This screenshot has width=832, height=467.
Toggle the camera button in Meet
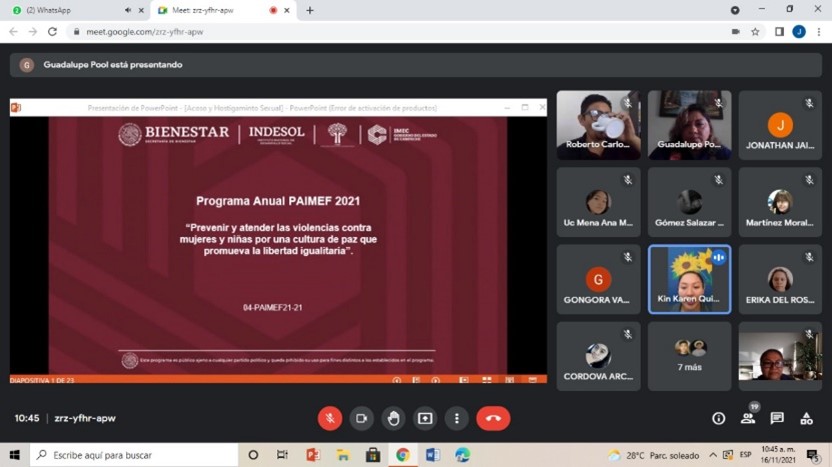point(361,418)
